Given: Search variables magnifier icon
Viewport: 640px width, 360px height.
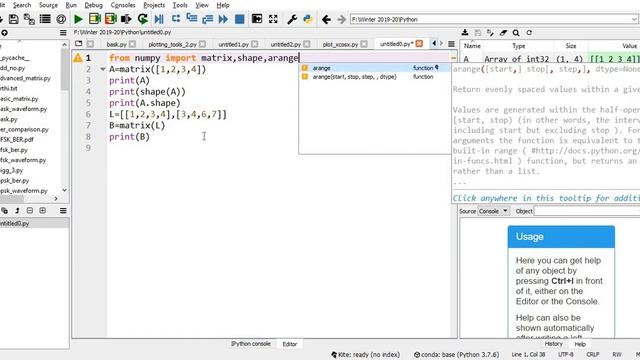Looking at the screenshot, I should pyautogui.click(x=516, y=33).
